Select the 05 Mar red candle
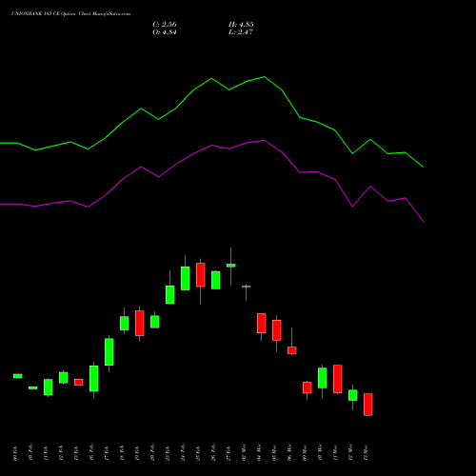This screenshot has height=476, width=476. (x=277, y=330)
